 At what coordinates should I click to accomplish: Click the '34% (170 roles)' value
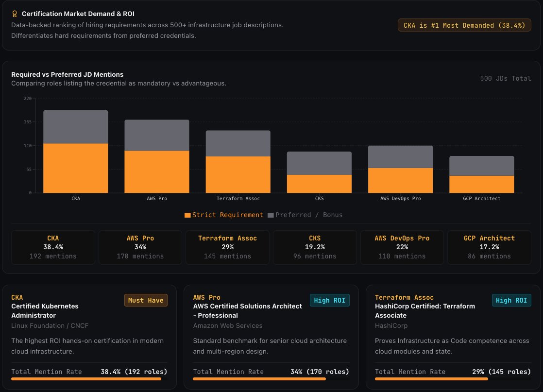tap(320, 372)
